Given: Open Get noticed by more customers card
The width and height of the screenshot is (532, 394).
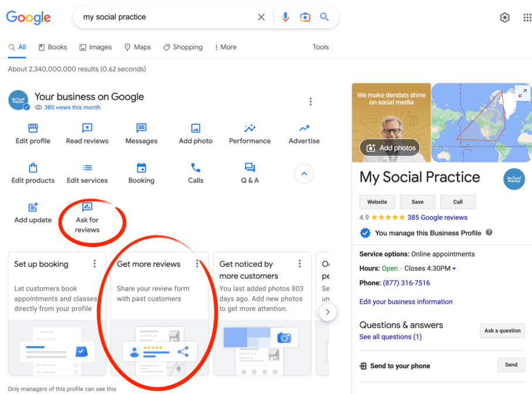Looking at the screenshot, I should coord(262,314).
